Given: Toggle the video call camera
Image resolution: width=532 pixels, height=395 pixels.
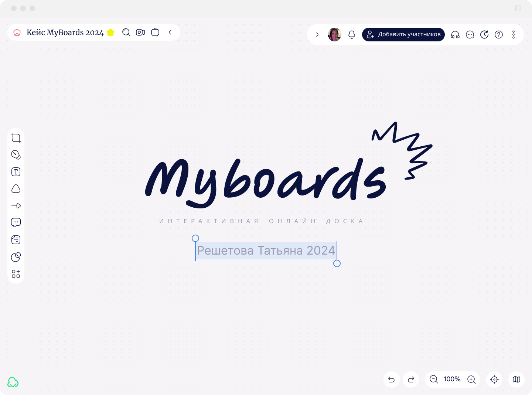Looking at the screenshot, I should point(140,33).
